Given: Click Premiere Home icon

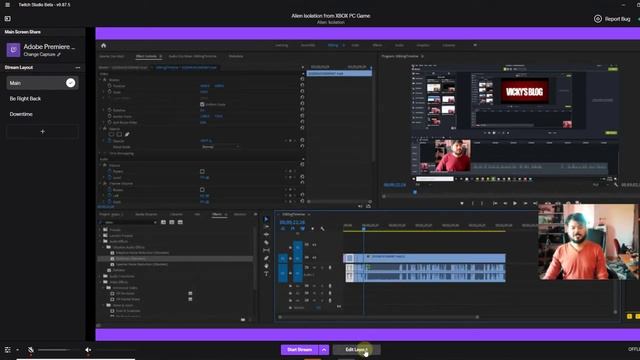Looking at the screenshot, I should point(103,45).
